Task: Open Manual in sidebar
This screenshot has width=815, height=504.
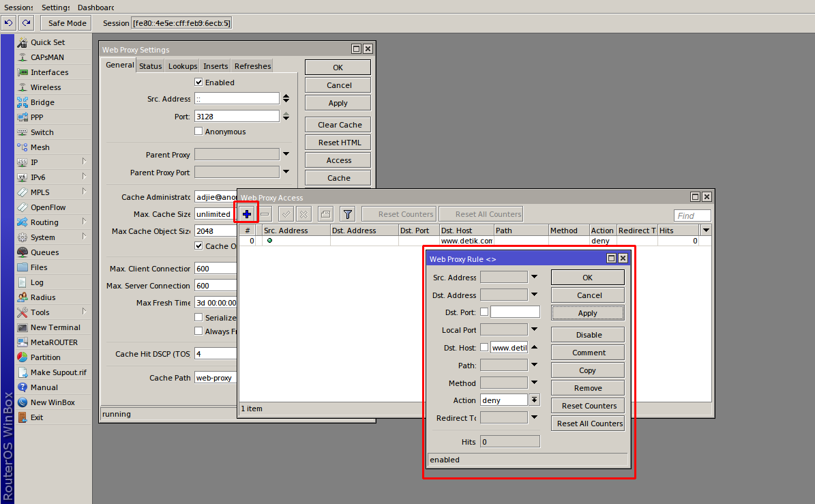Action: tap(53, 387)
